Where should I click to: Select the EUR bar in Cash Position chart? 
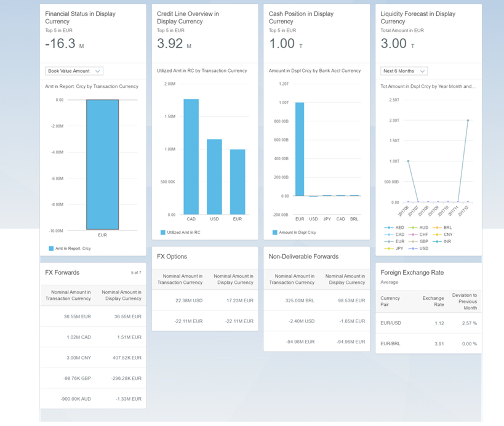click(300, 149)
